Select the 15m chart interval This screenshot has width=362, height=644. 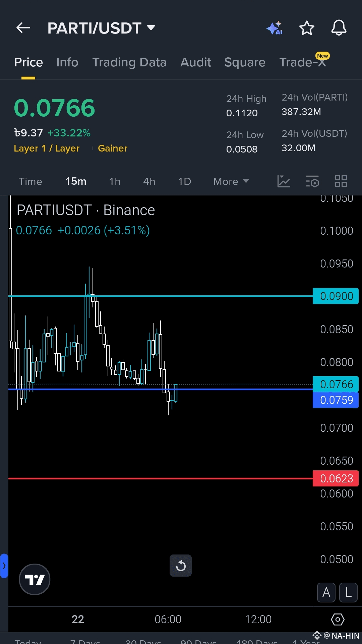pyautogui.click(x=76, y=181)
